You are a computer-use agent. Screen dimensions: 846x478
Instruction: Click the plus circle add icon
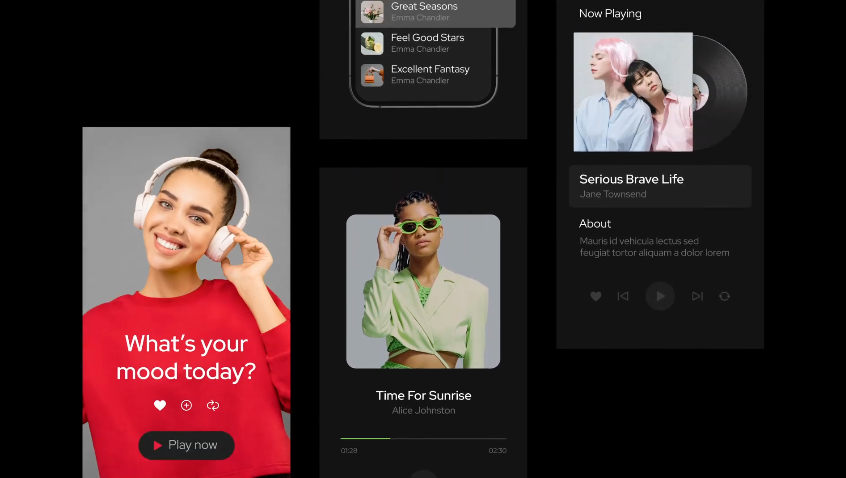[186, 405]
